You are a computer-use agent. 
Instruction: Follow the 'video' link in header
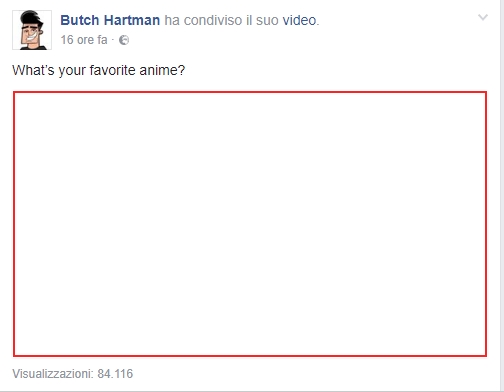coord(299,20)
